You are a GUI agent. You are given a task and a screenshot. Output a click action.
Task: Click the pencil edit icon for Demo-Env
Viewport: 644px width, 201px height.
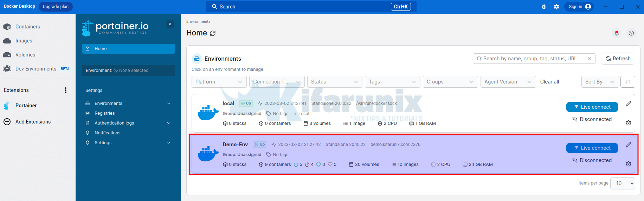pos(629,145)
